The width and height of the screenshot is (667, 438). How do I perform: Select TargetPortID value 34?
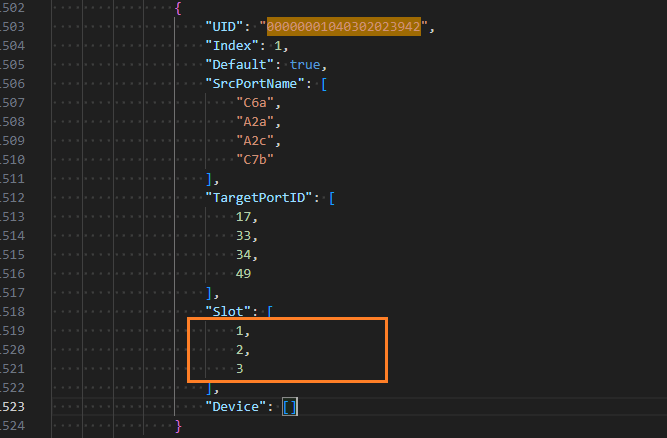(244, 255)
